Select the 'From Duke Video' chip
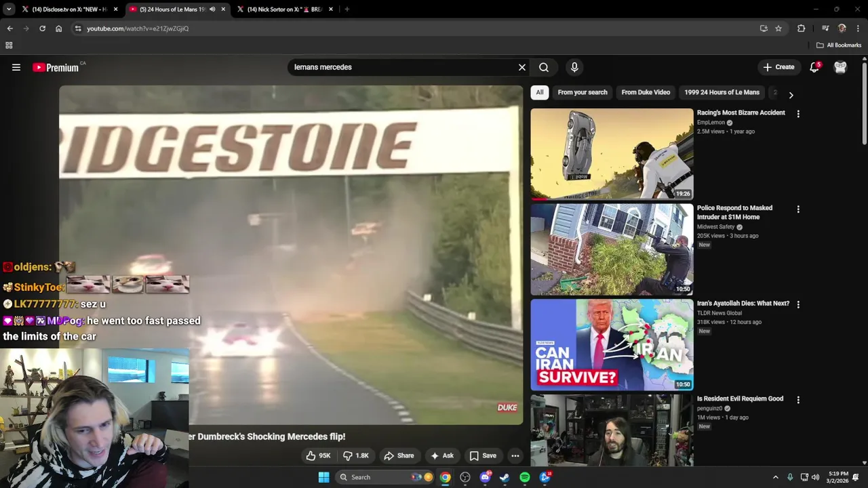The image size is (868, 488). (646, 92)
